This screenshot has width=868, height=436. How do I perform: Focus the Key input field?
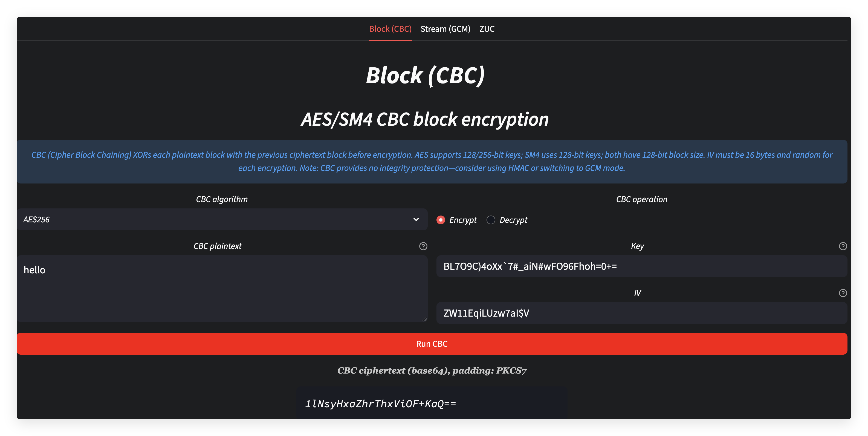641,266
